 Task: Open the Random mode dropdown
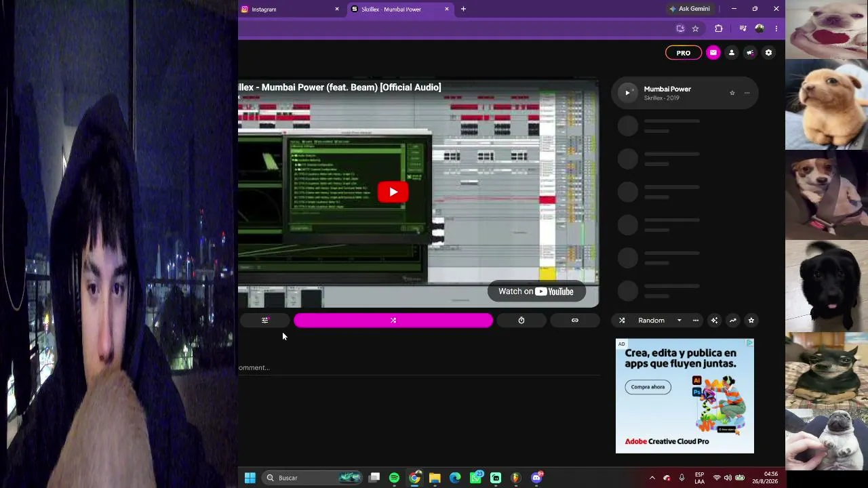point(651,321)
